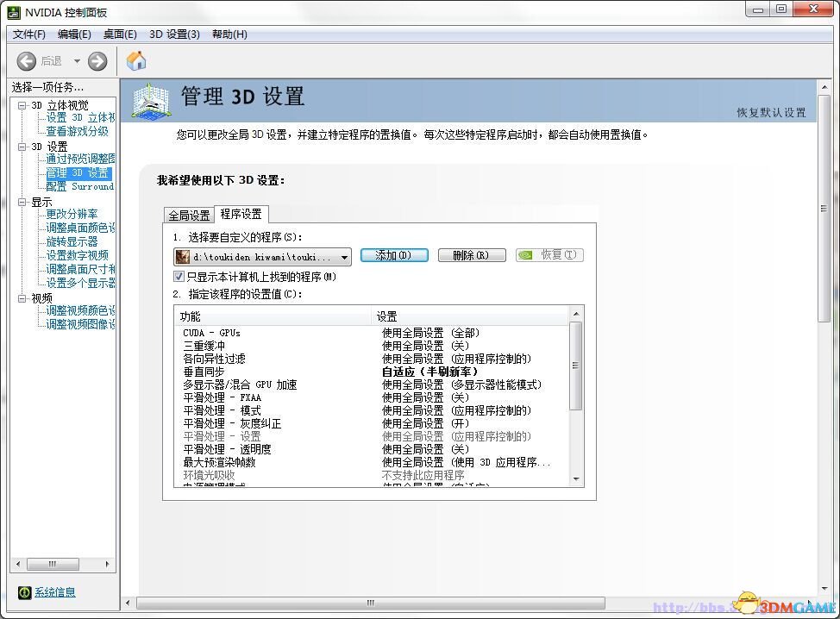Open the 帮助(H) menu

pos(229,34)
